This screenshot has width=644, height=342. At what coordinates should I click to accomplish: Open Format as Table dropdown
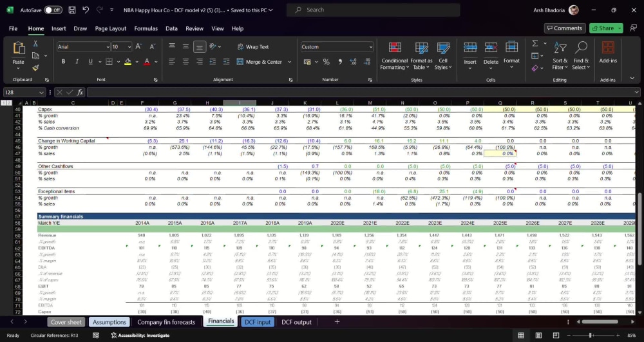tap(421, 56)
